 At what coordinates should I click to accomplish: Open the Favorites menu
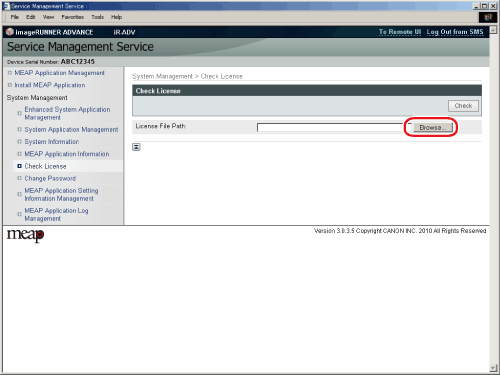tap(72, 17)
